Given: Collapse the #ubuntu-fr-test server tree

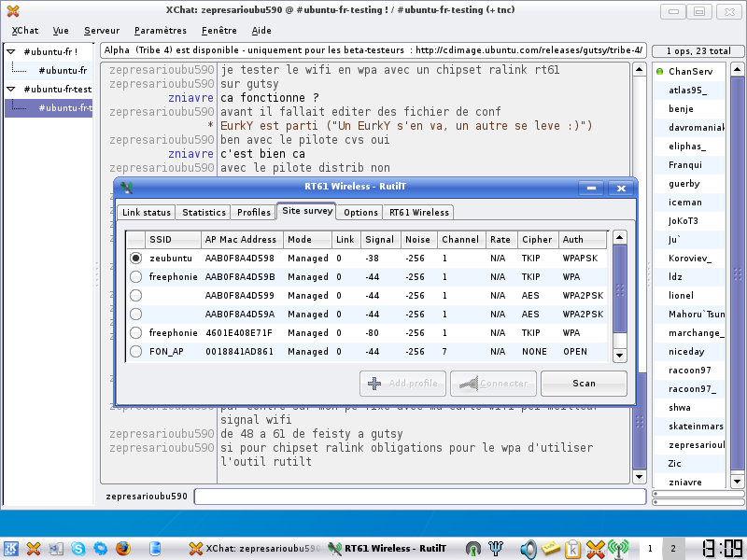Looking at the screenshot, I should click(x=11, y=90).
